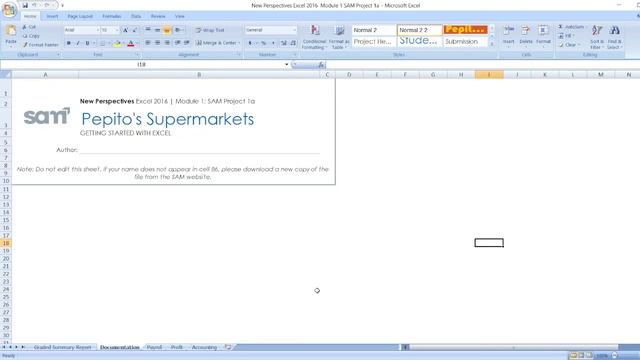Center text horizontally
This screenshot has height=360, width=640.
point(157,43)
